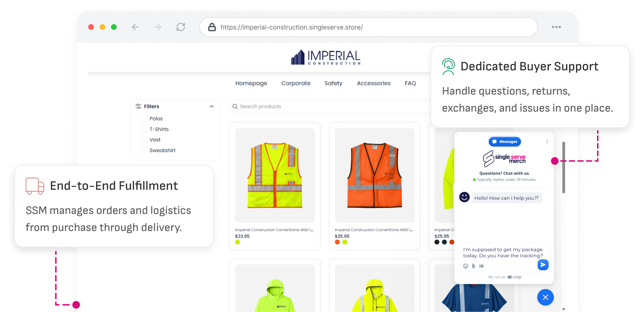Click the page vertical scrollbar
The width and height of the screenshot is (644, 312).
tap(564, 168)
